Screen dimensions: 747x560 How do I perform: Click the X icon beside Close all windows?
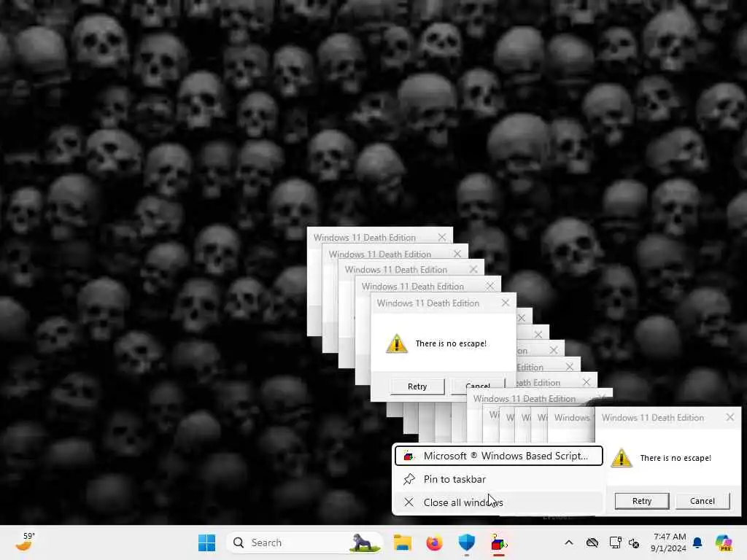tap(409, 502)
